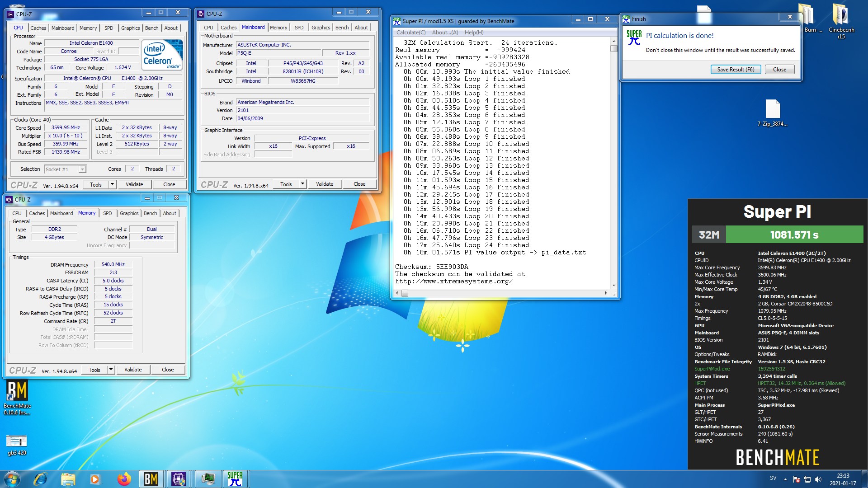Image resolution: width=868 pixels, height=488 pixels.
Task: Switch to Caches tab in CPU-Z CPU window
Action: [x=38, y=28]
